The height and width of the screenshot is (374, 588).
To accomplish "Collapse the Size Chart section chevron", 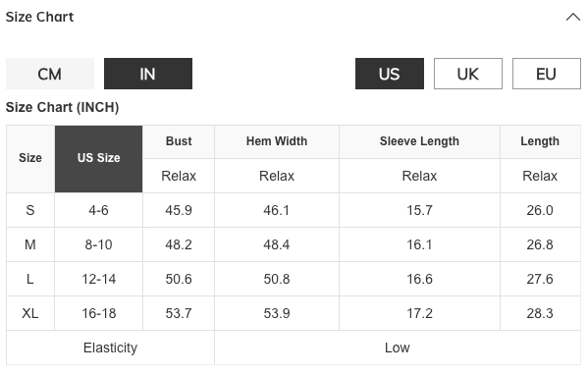I will (572, 18).
